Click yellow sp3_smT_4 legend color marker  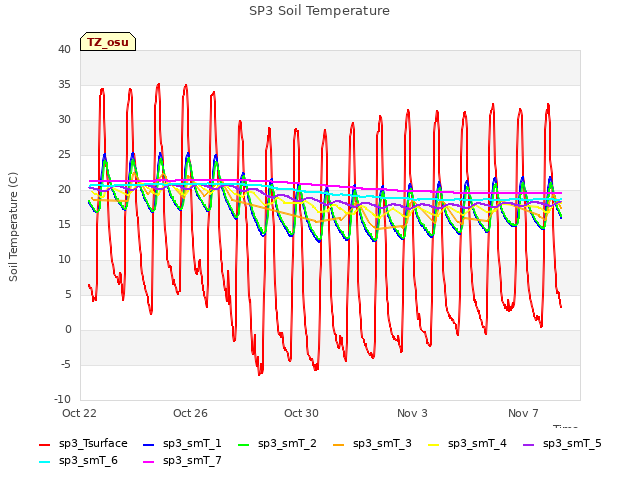[433, 444]
